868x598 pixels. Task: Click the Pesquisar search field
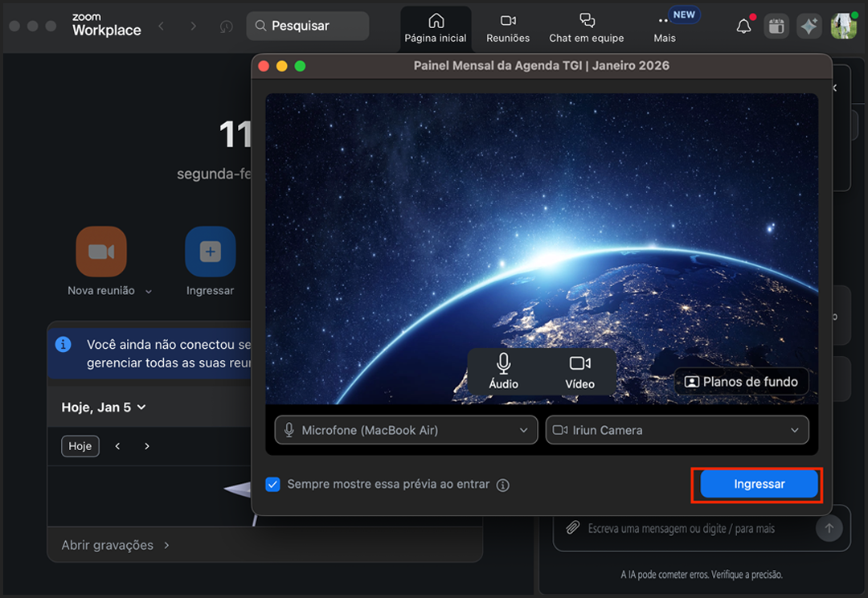click(308, 26)
